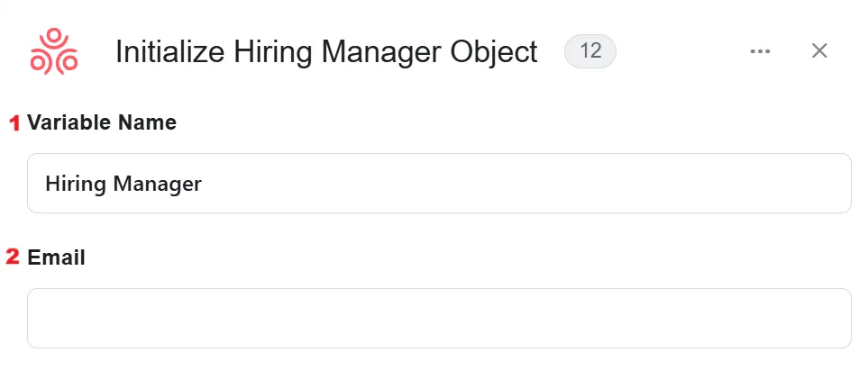This screenshot has height=379, width=868.
Task: Click the word Manager inside Variable Name field
Action: 158,184
